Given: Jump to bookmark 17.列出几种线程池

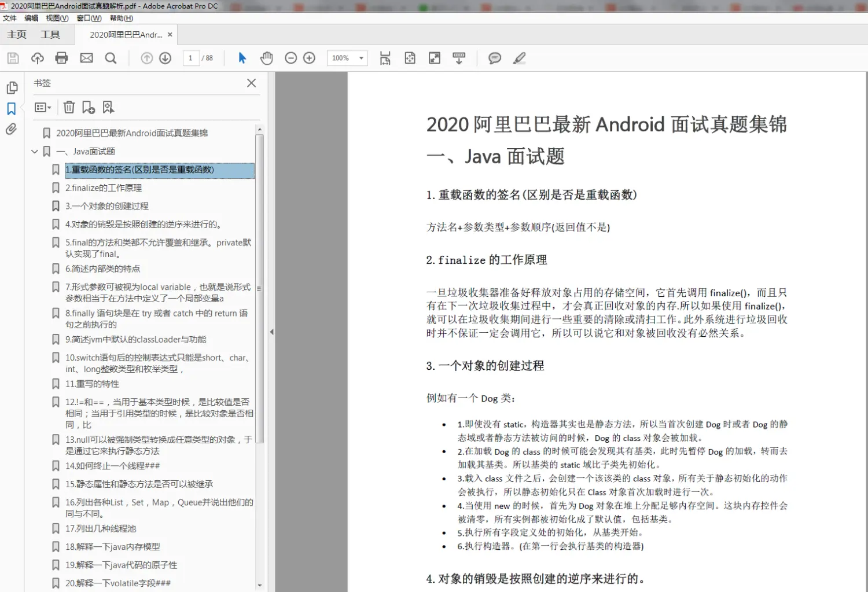Looking at the screenshot, I should (x=101, y=529).
